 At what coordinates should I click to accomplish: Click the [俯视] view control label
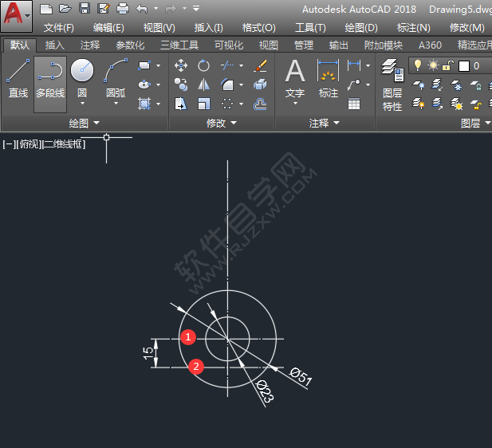[x=28, y=144]
